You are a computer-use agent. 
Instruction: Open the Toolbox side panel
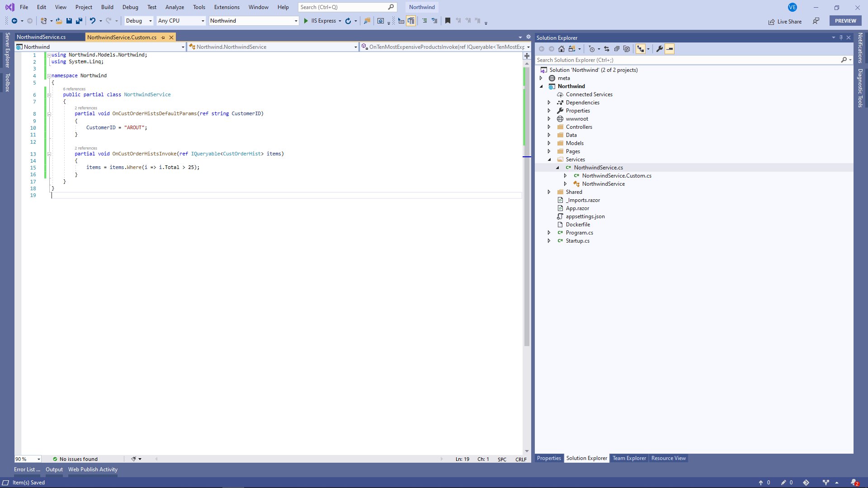pos(7,83)
